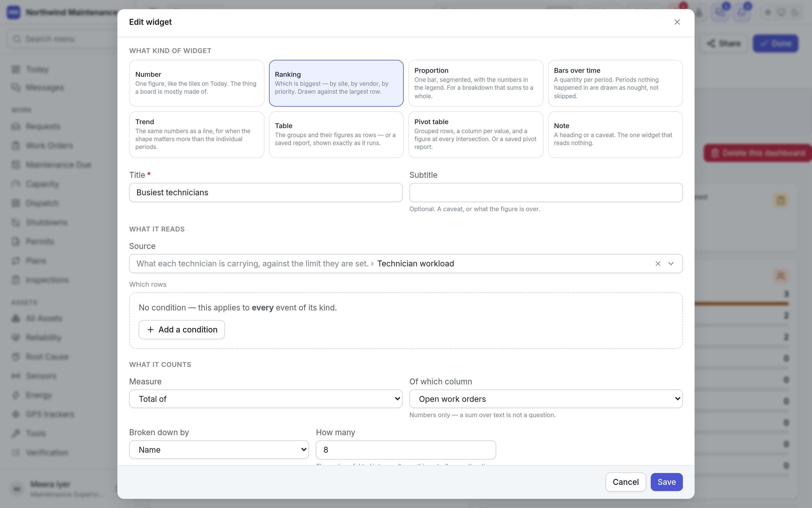Select the Number widget type
The height and width of the screenshot is (508, 812).
pyautogui.click(x=197, y=83)
